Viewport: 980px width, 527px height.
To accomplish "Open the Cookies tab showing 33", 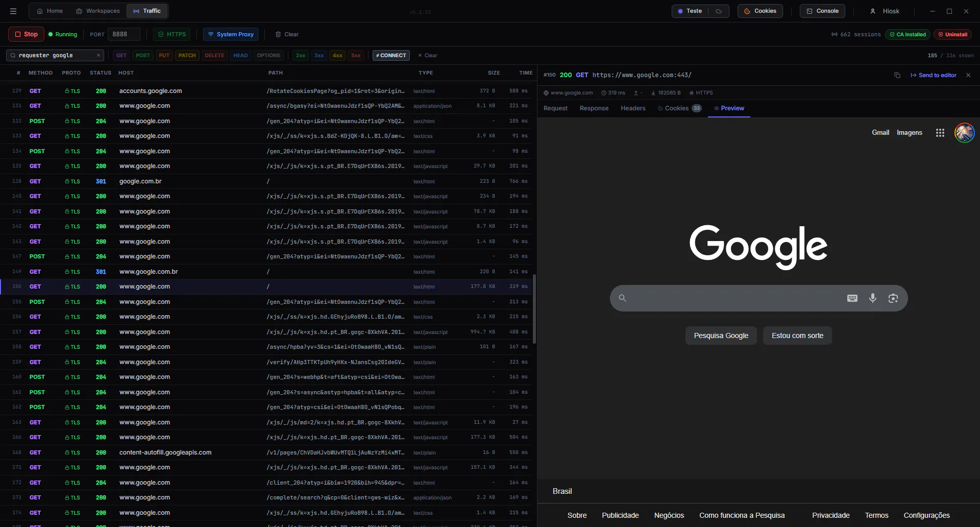I will click(680, 108).
